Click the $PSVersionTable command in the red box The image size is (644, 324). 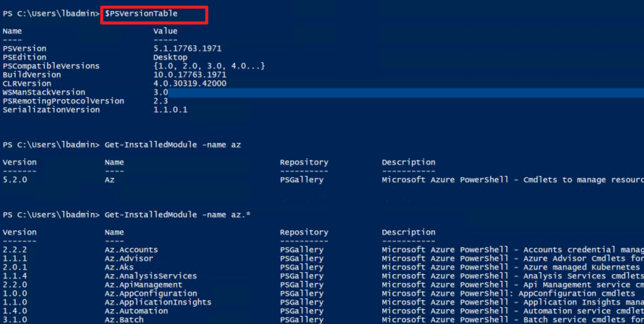point(141,14)
